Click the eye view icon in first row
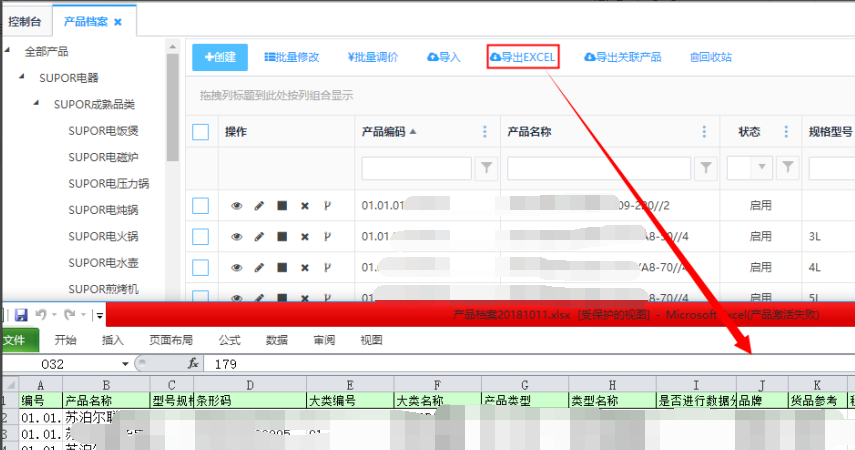This screenshot has height=450, width=855. 237,206
